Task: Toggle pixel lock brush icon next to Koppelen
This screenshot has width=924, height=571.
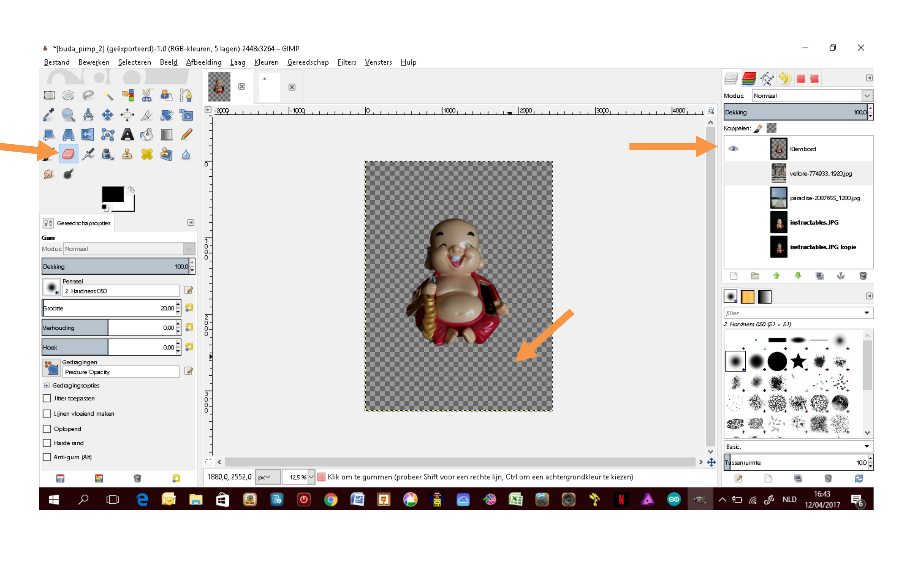Action: click(758, 128)
